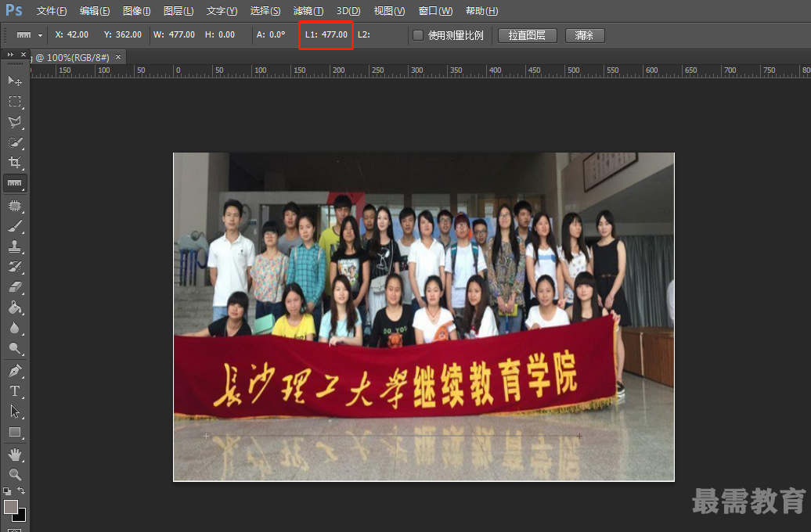Click the W: 477.00 readout

pos(175,34)
